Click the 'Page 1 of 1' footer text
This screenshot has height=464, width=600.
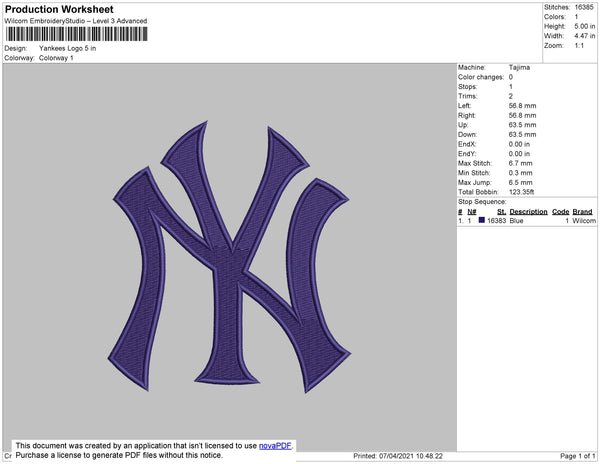(x=578, y=456)
